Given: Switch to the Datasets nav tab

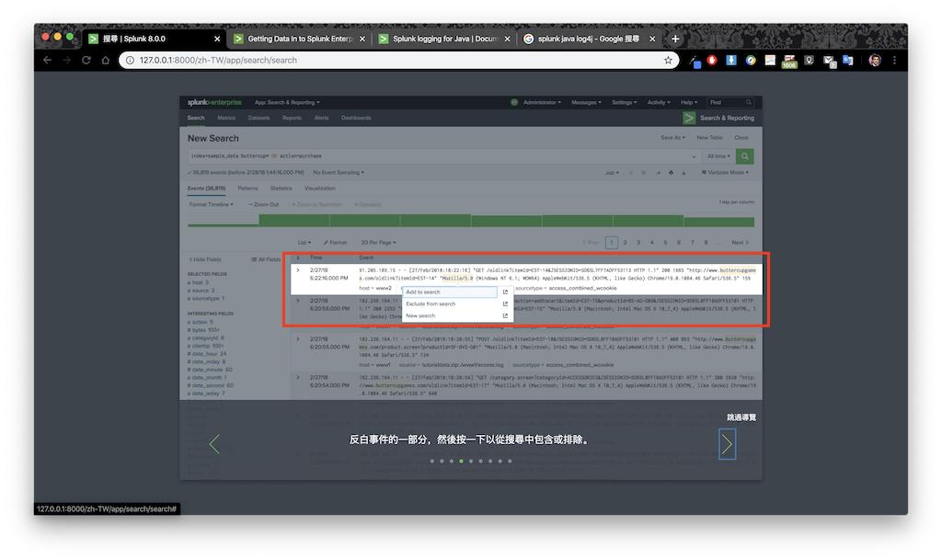Looking at the screenshot, I should click(x=258, y=119).
